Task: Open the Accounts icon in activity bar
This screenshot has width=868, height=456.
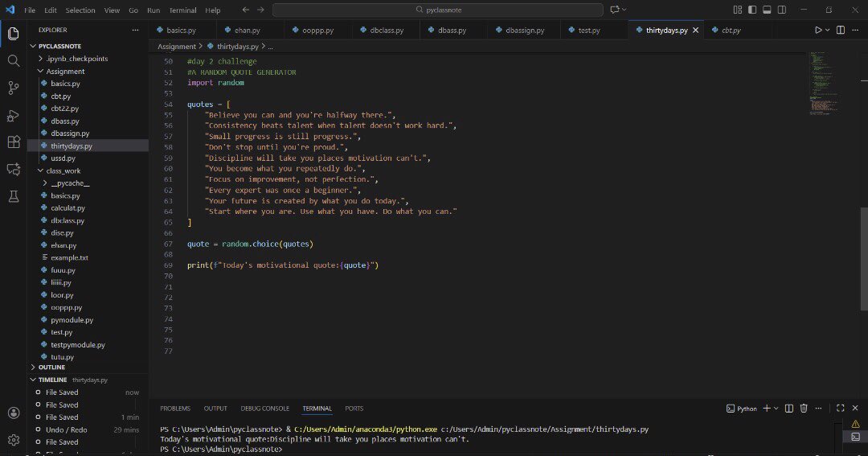Action: (14, 413)
